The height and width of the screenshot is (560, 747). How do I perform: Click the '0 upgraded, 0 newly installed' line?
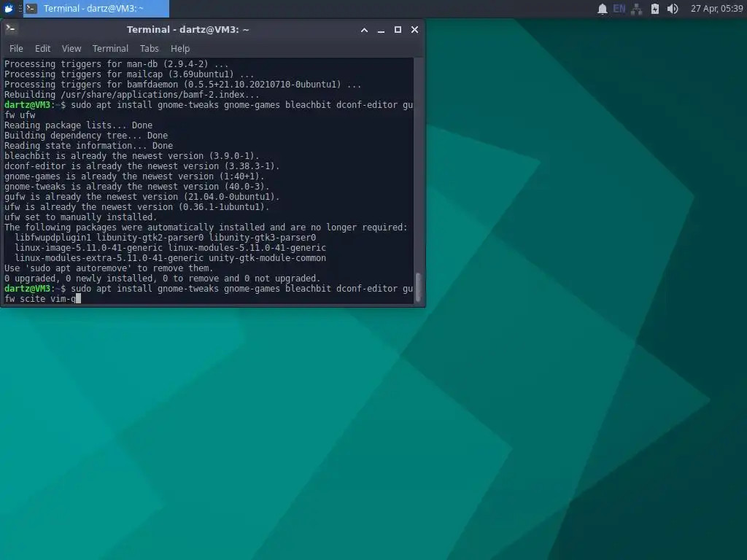pos(163,279)
